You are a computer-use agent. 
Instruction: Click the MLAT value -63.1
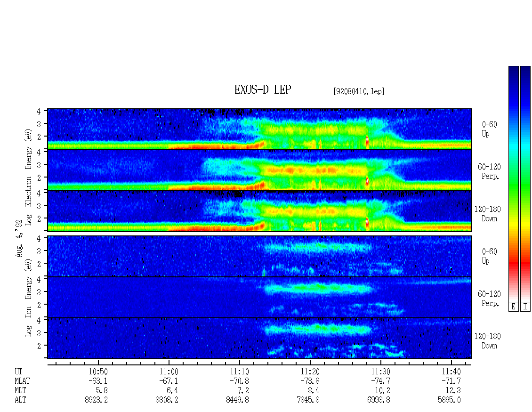coord(98,381)
